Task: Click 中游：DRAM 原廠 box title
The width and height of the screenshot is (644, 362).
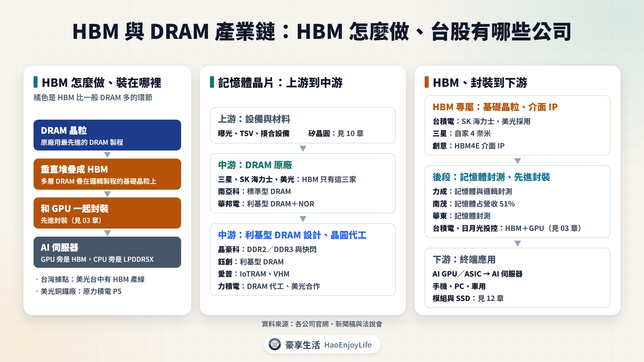Action: (255, 165)
